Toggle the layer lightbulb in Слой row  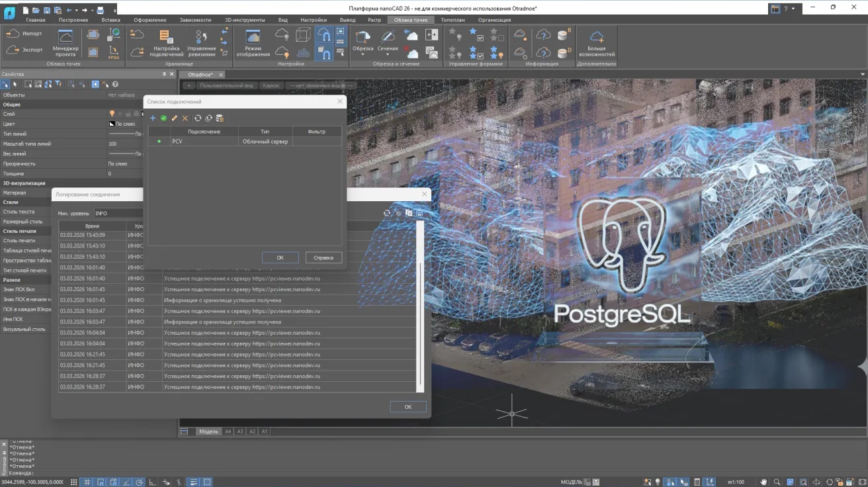pyautogui.click(x=112, y=114)
